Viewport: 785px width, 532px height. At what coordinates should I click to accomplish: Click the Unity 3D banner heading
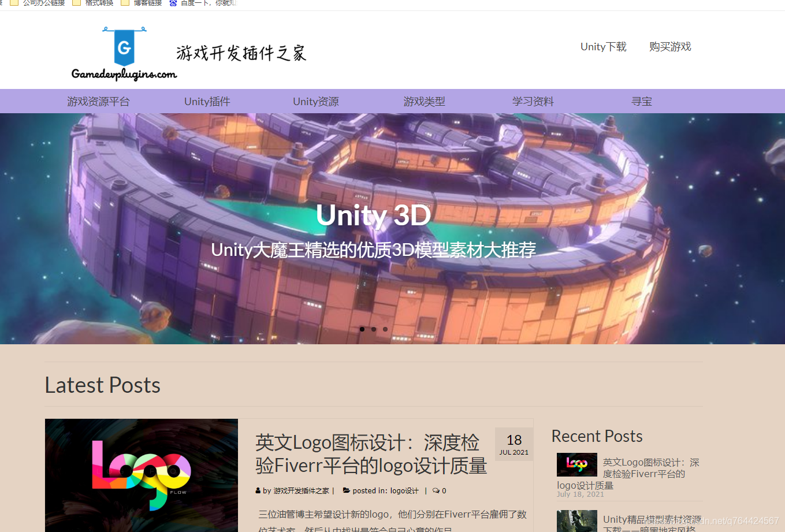click(373, 215)
